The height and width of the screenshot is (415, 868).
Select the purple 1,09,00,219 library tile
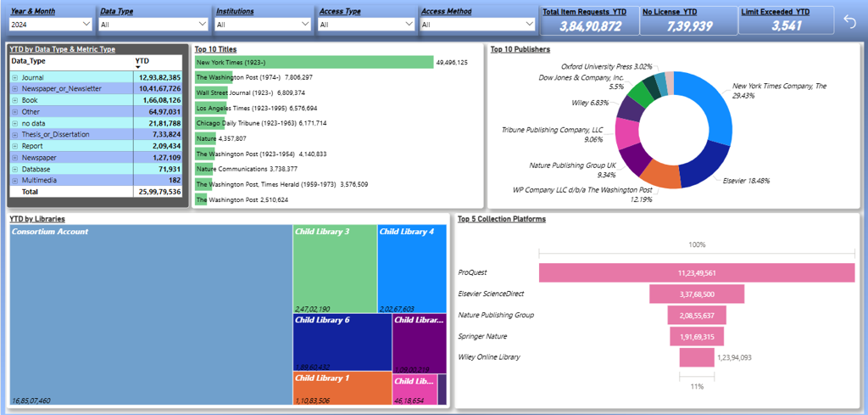tap(419, 344)
